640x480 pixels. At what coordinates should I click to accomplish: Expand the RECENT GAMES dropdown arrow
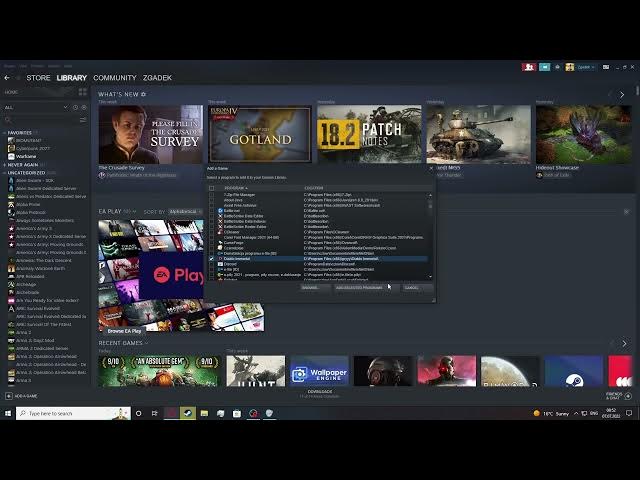[x=147, y=343]
